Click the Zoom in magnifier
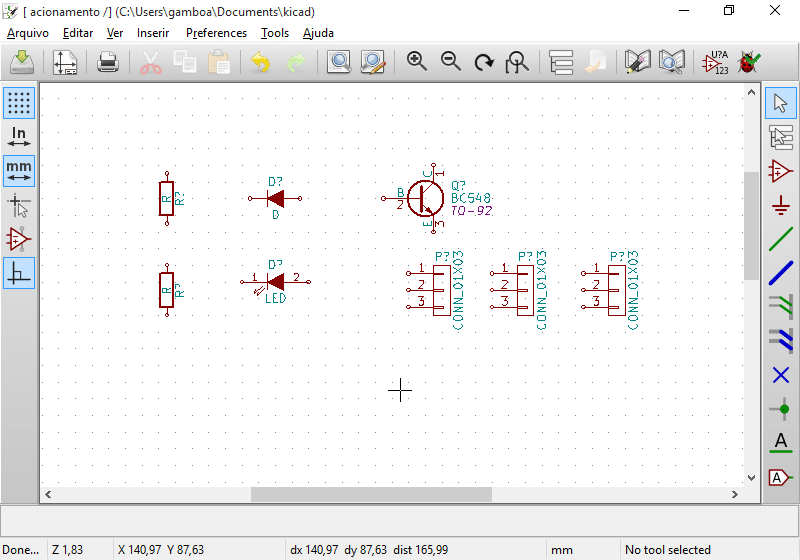800x560 pixels. tap(417, 62)
